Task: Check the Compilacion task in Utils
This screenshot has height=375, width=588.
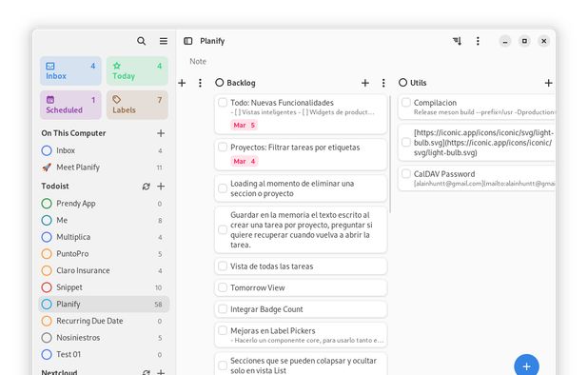Action: (x=406, y=102)
